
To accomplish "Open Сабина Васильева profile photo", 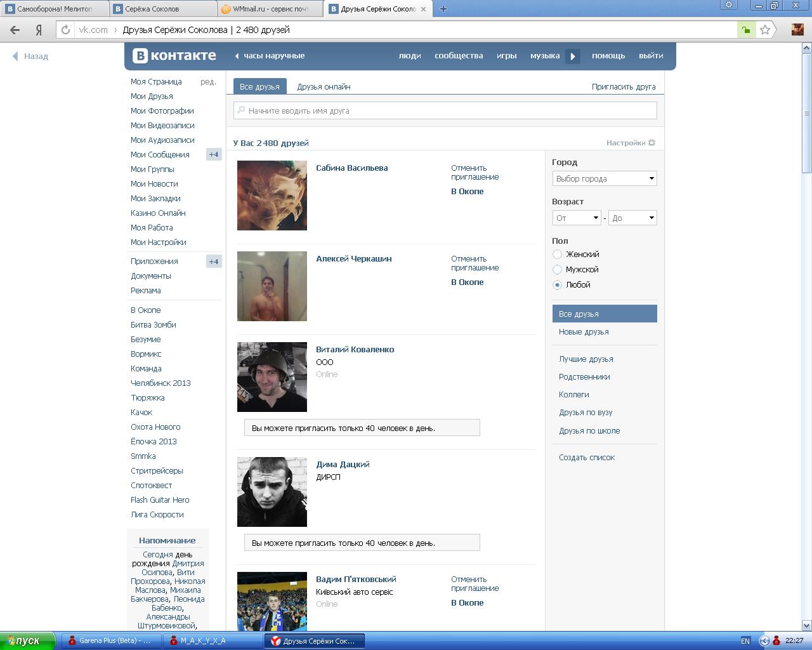I will tap(272, 196).
